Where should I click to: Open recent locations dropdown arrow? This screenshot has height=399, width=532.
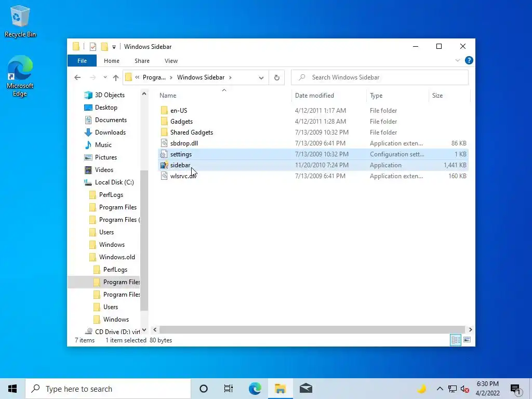click(105, 77)
